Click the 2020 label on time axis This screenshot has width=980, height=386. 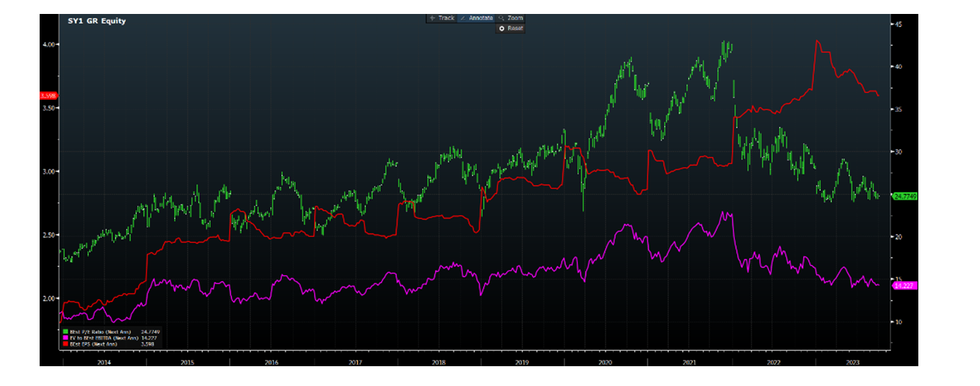coord(606,363)
